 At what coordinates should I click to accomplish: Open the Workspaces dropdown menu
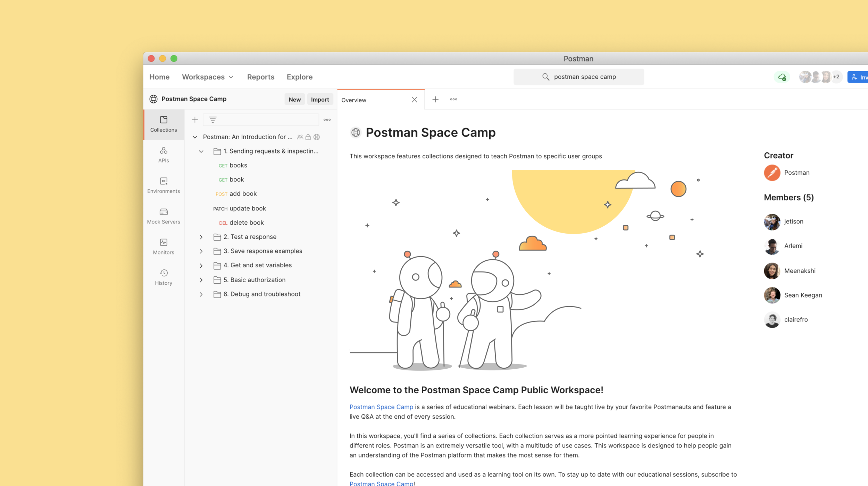point(208,77)
